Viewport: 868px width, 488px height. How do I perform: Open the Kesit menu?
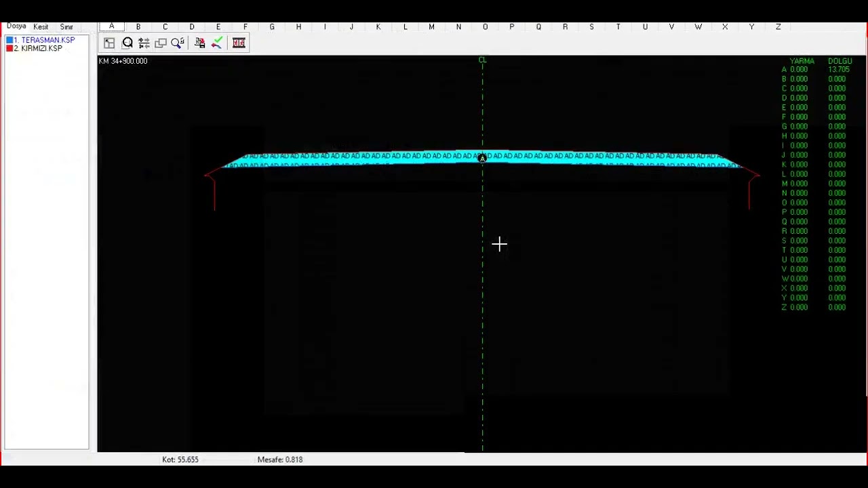pyautogui.click(x=41, y=27)
